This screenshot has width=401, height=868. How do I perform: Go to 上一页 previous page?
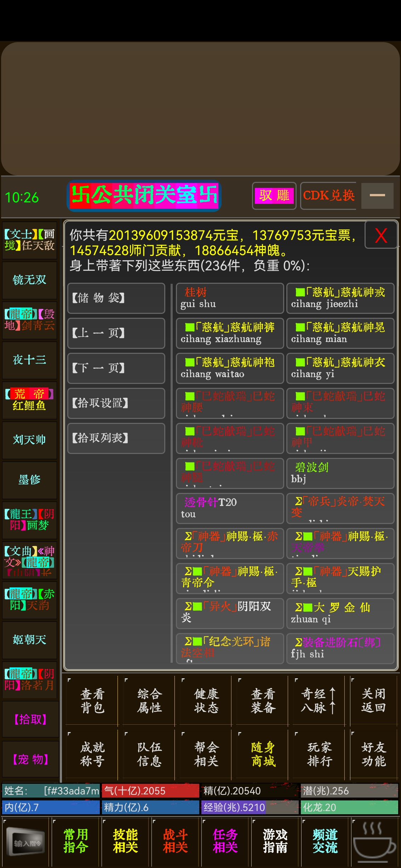pyautogui.click(x=116, y=333)
